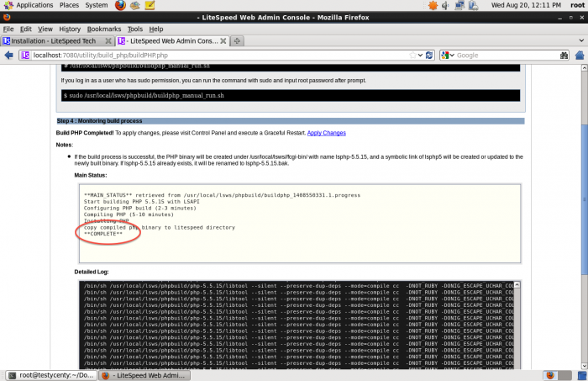
Task: Switch to root@testycenty terminal taskbar window
Action: pyautogui.click(x=52, y=375)
